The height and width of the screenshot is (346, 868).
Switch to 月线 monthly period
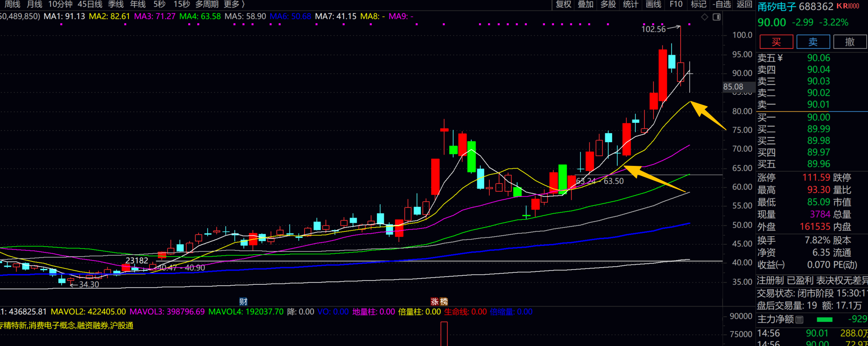point(34,4)
